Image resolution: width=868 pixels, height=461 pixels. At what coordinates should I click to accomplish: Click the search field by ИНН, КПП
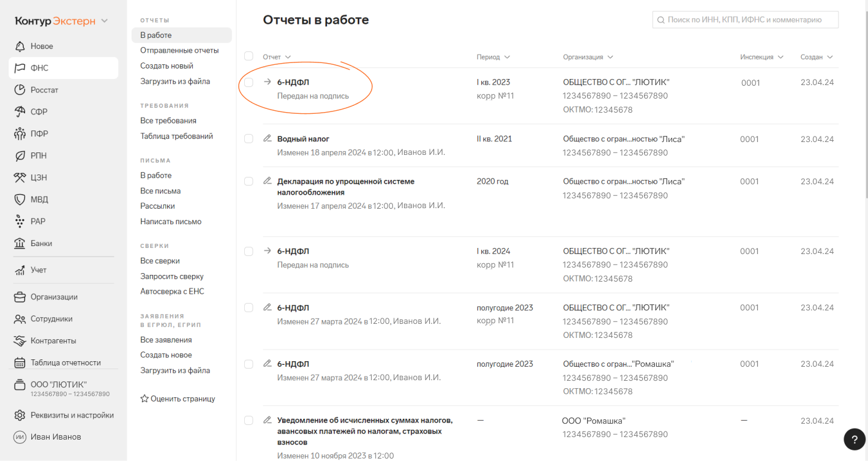(x=746, y=20)
